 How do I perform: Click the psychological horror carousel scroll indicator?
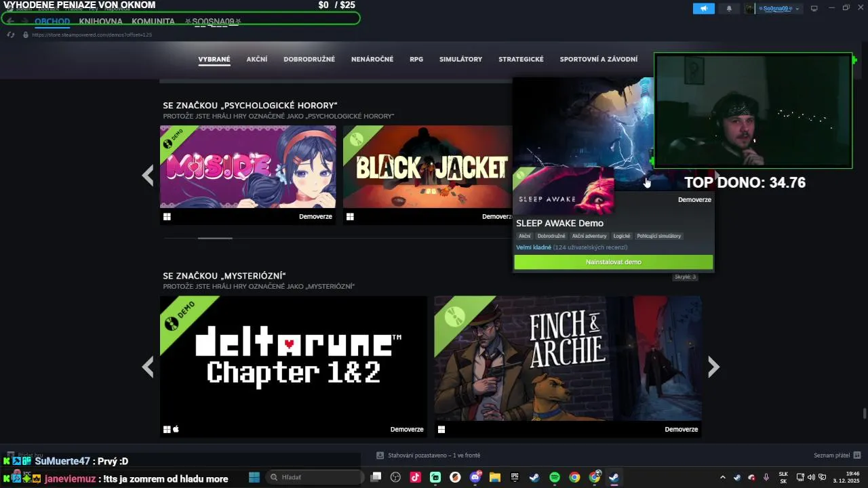point(215,238)
